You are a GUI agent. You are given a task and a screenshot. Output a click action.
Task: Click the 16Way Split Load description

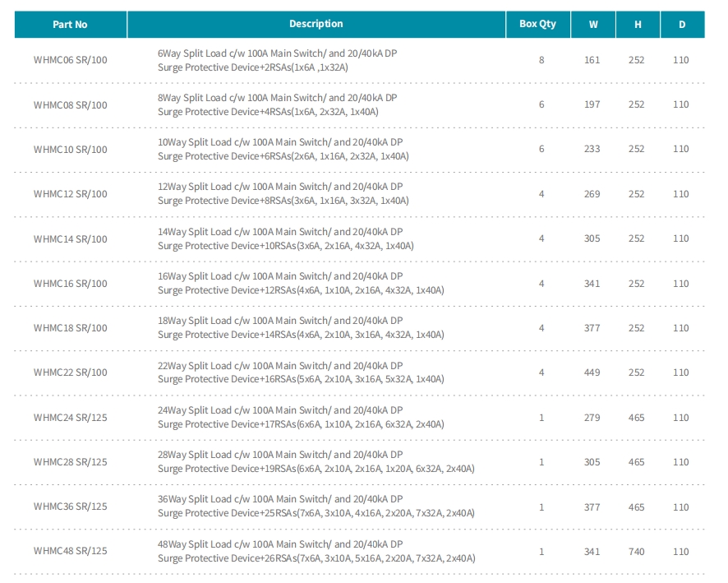point(301,284)
